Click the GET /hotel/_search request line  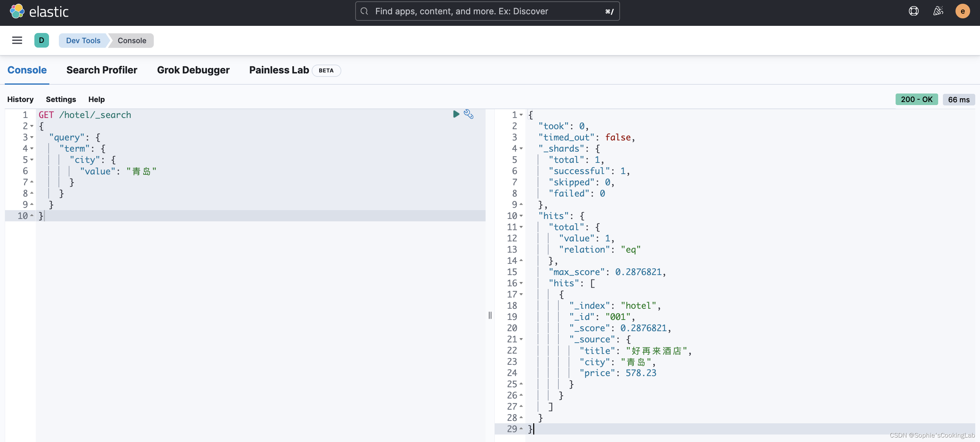tap(85, 115)
